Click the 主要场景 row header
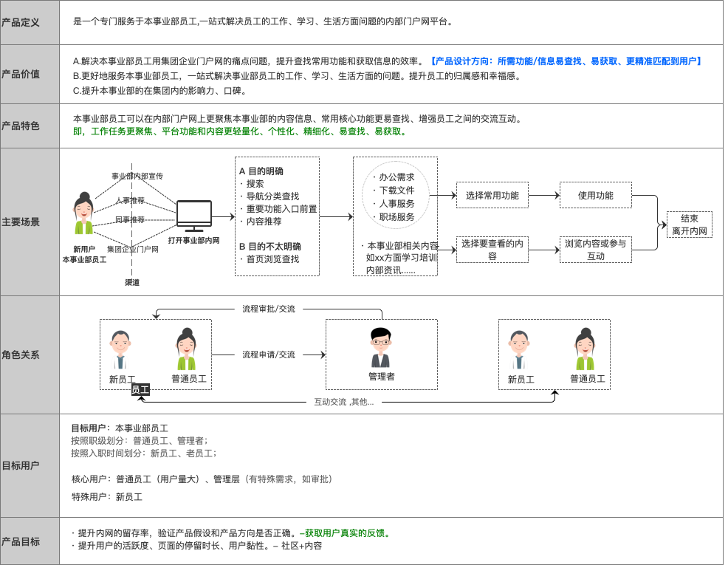Screen dimensions: 728x565 pyautogui.click(x=30, y=222)
